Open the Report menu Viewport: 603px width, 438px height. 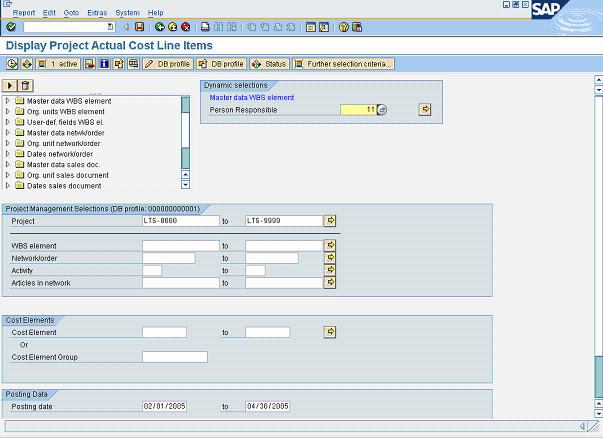click(x=24, y=13)
